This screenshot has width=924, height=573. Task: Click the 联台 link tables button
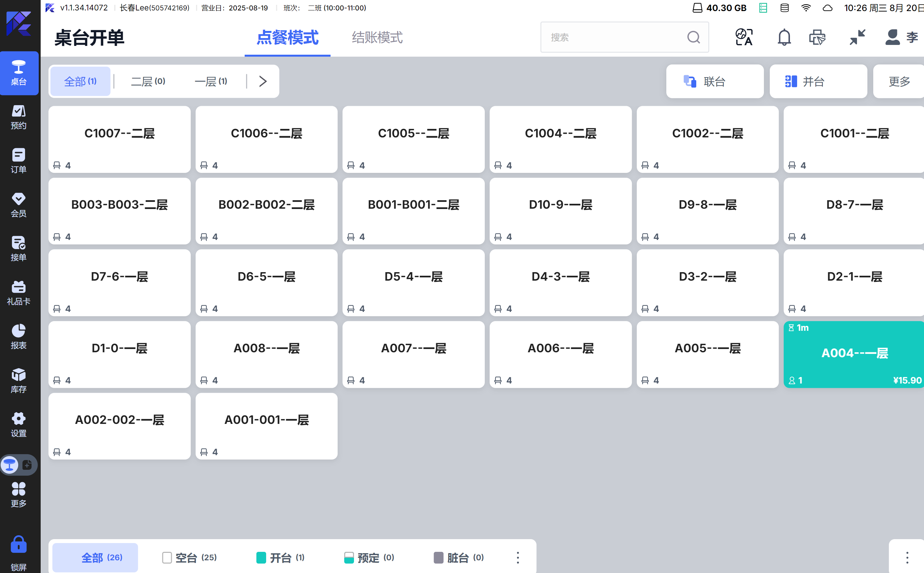pos(714,81)
